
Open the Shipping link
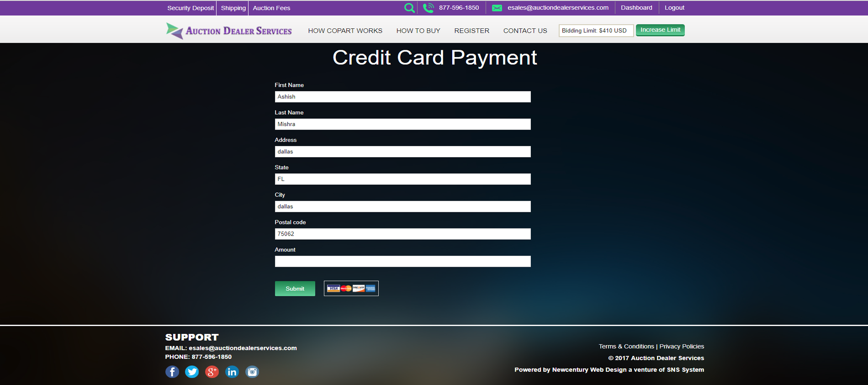pyautogui.click(x=233, y=8)
